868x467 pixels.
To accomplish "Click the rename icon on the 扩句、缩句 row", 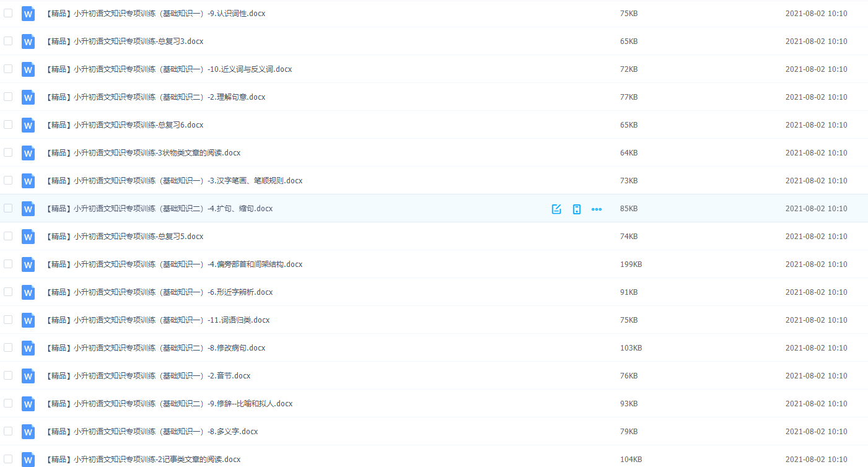I will 556,209.
